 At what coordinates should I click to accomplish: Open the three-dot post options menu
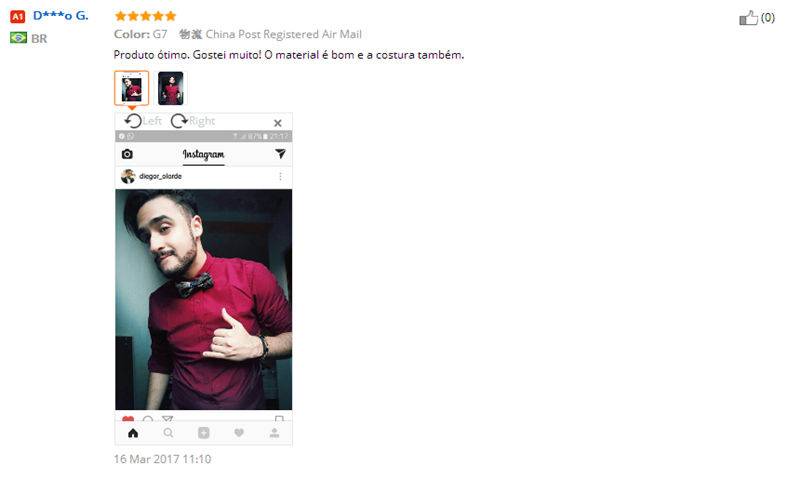(280, 176)
